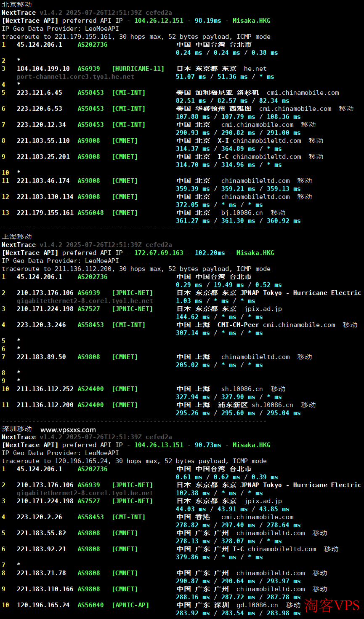The image size is (364, 619).
Task: Click the bj.10086.cn domain
Action: coord(242,213)
